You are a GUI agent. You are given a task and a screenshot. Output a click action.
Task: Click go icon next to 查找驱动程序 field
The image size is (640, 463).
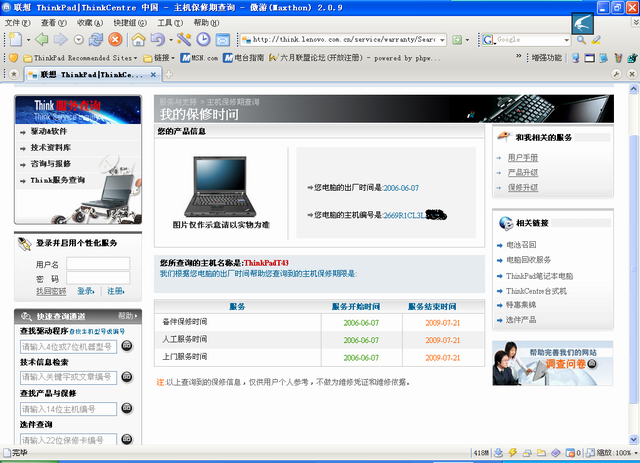tap(126, 346)
